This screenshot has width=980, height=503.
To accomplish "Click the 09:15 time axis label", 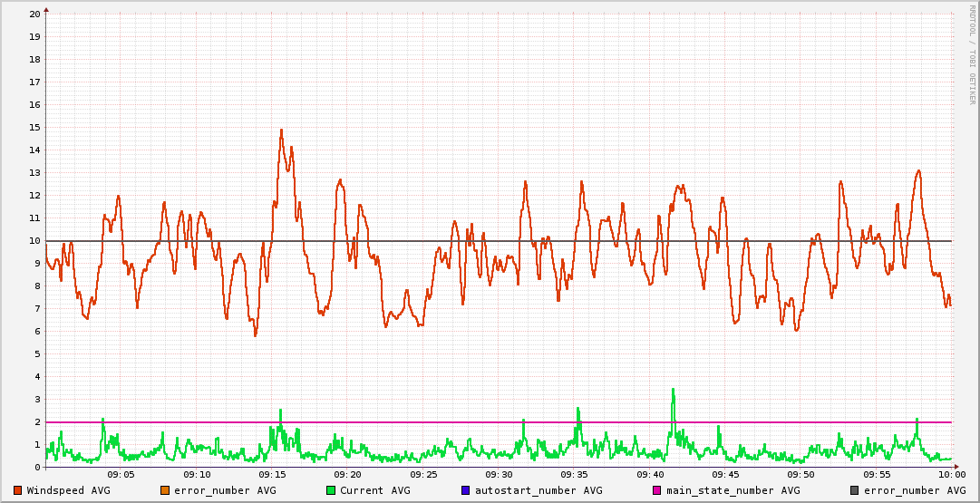I will click(x=272, y=474).
